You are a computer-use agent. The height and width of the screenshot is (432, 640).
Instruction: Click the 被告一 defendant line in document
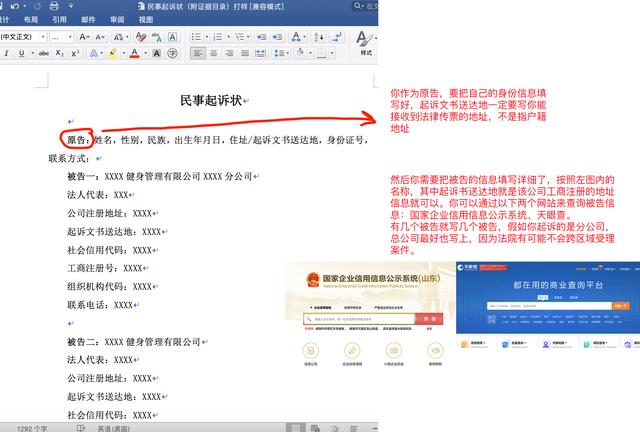tap(160, 176)
